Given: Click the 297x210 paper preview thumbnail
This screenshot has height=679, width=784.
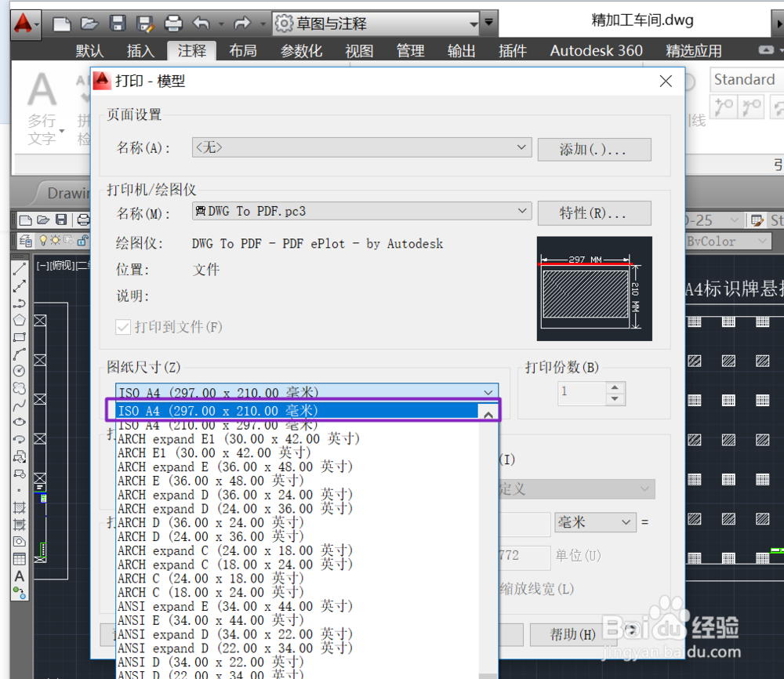Looking at the screenshot, I should click(x=594, y=289).
